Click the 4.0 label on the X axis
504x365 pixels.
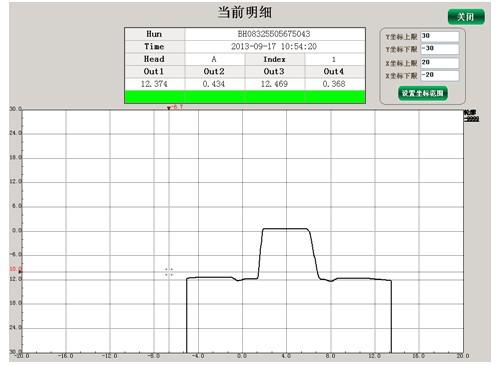286,356
